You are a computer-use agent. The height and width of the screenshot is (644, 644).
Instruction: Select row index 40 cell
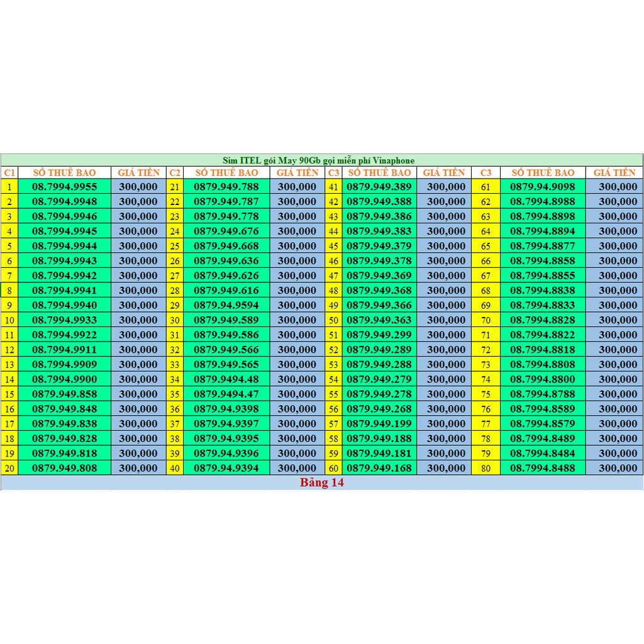click(175, 468)
